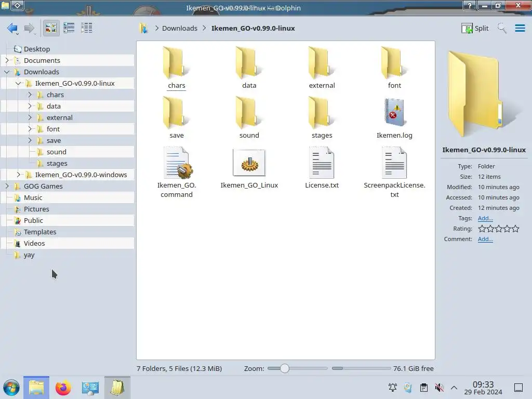Open the chars folder icon in file view
The height and width of the screenshot is (399, 532).
pyautogui.click(x=177, y=63)
